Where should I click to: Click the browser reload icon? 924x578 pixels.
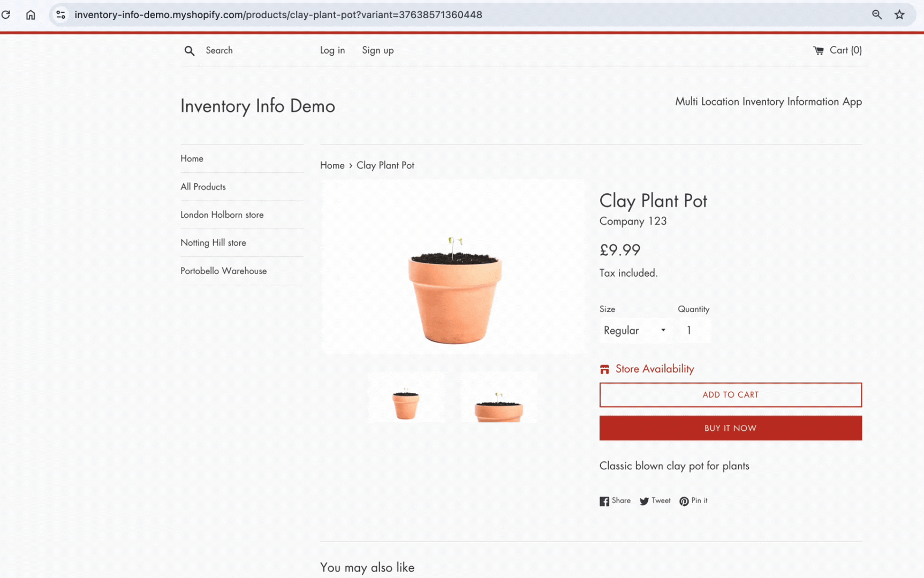point(6,14)
